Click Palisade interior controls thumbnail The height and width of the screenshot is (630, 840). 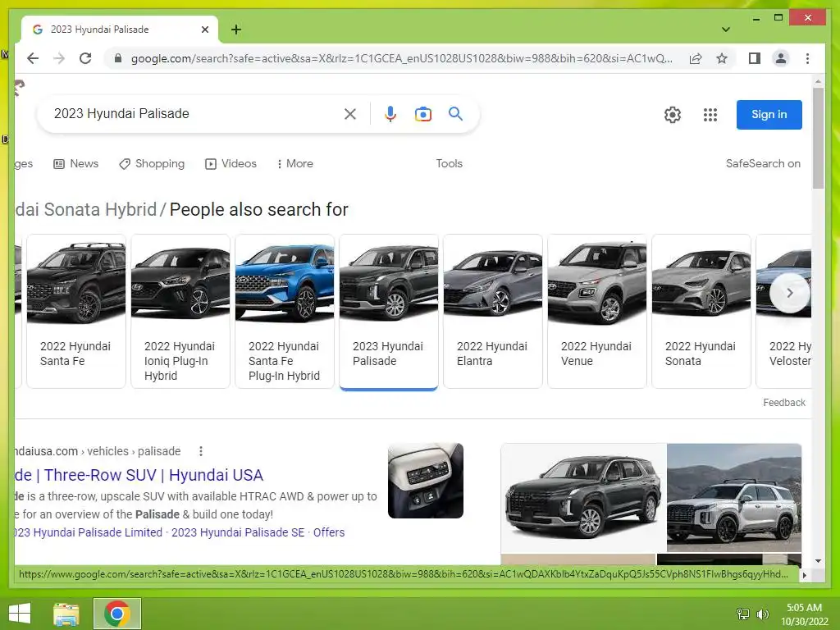pos(426,481)
